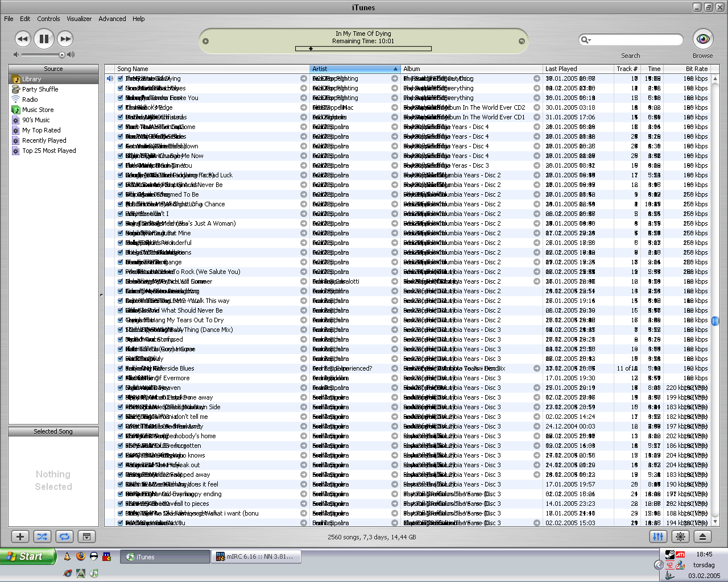Screen dimensions: 728x582
Task: Sort by the Last Played column header
Action: [578, 69]
